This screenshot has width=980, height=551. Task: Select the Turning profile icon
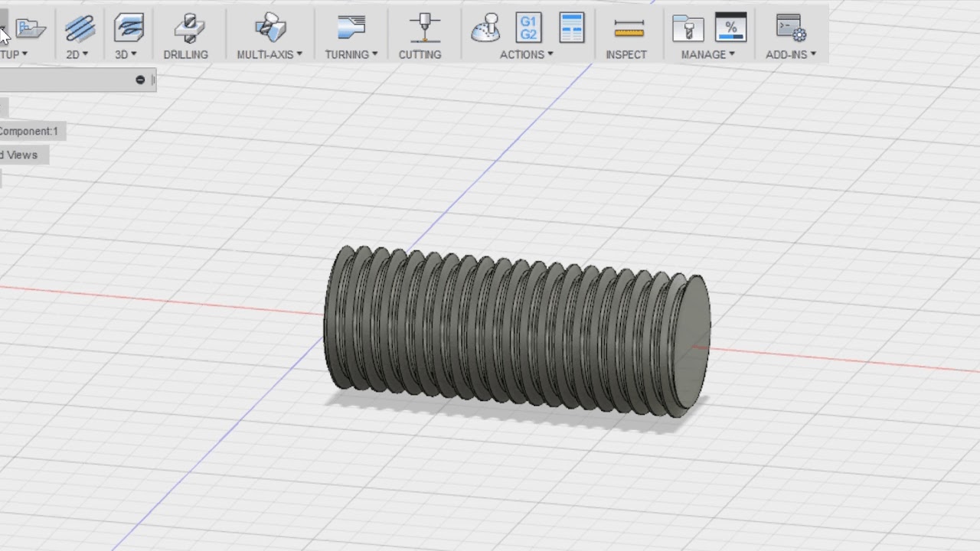coord(351,28)
